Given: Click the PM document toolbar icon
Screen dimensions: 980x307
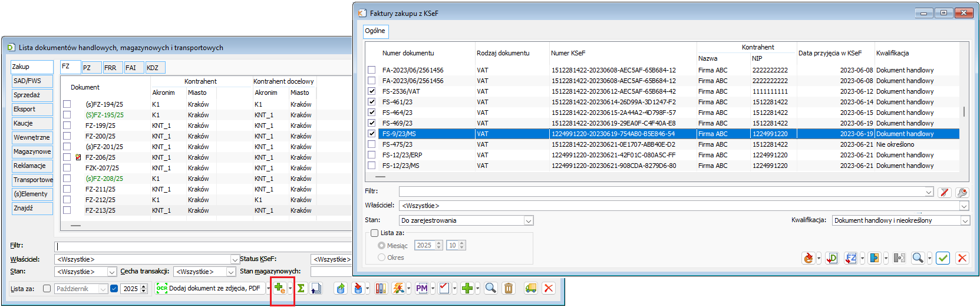Looking at the screenshot, I should click(x=421, y=289).
